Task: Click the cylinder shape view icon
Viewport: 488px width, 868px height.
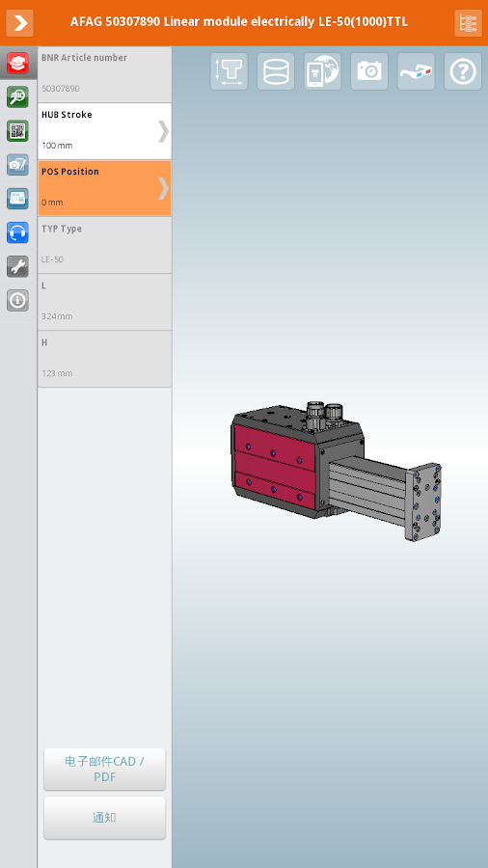Action: click(x=276, y=71)
